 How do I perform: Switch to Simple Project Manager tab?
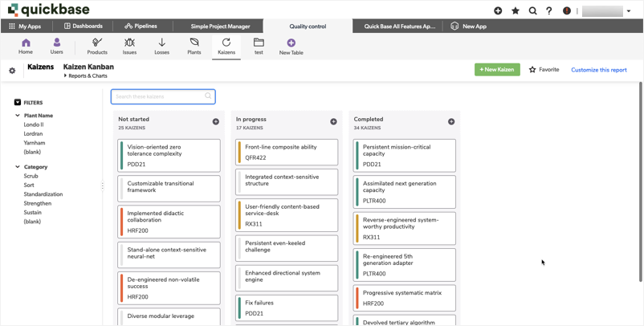click(220, 26)
